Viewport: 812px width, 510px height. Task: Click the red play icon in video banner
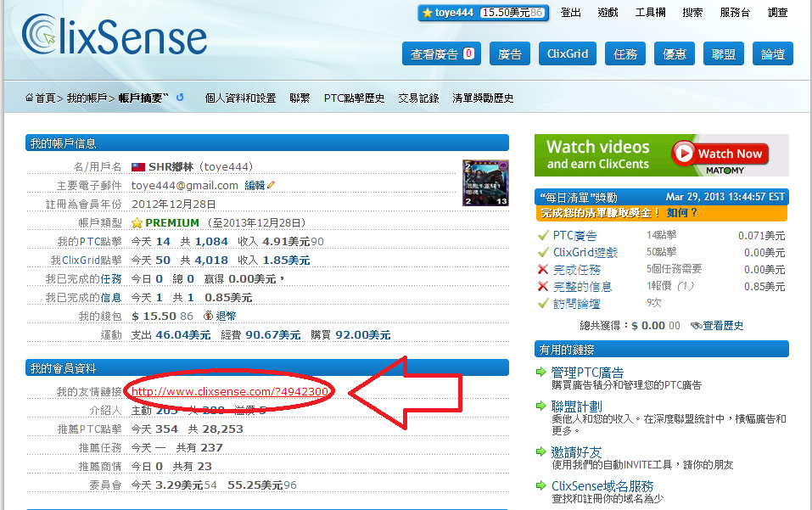[x=684, y=154]
